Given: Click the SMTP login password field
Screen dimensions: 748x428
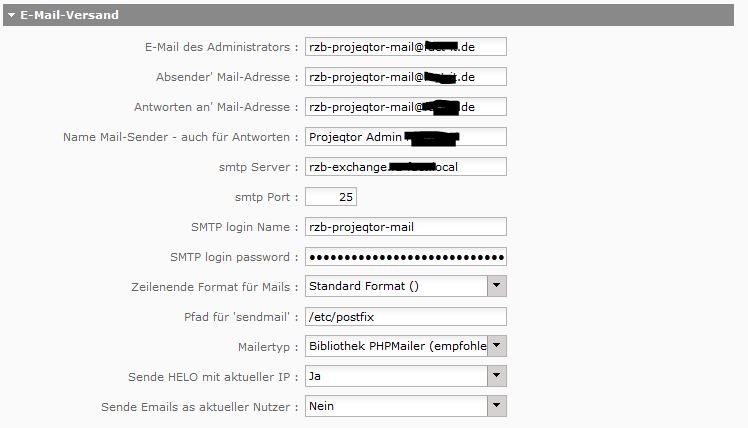Looking at the screenshot, I should pos(405,257).
